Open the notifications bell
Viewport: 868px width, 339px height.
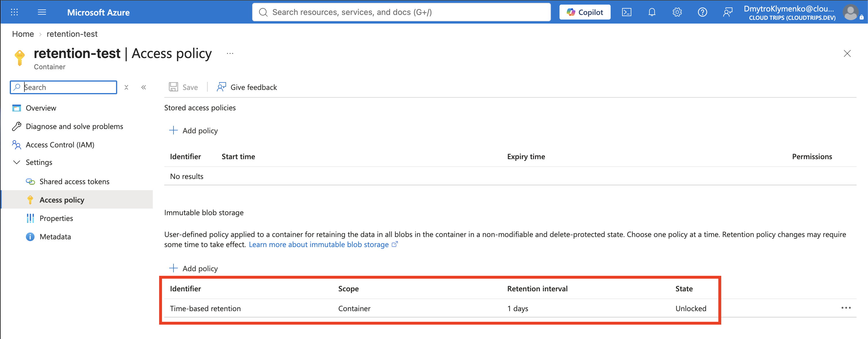click(652, 12)
